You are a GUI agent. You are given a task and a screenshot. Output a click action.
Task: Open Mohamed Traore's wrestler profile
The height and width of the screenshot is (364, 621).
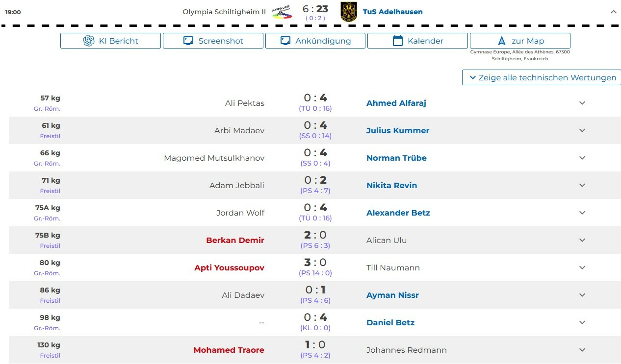click(229, 350)
